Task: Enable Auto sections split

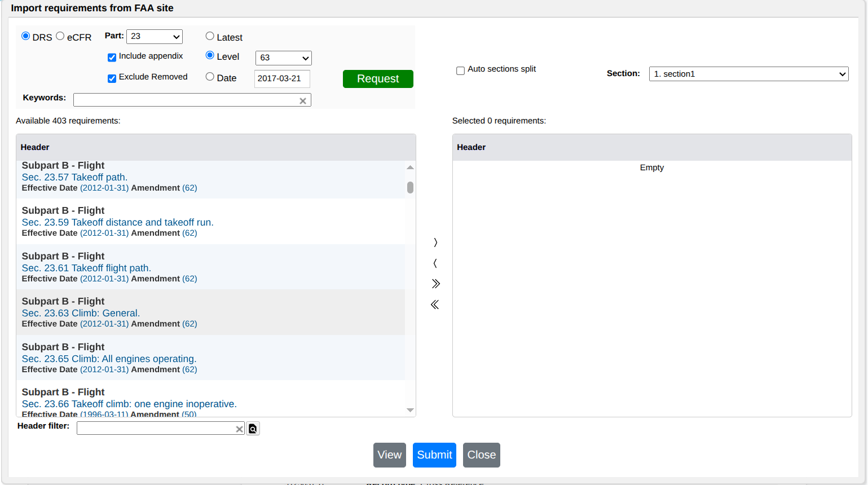Action: pyautogui.click(x=460, y=70)
